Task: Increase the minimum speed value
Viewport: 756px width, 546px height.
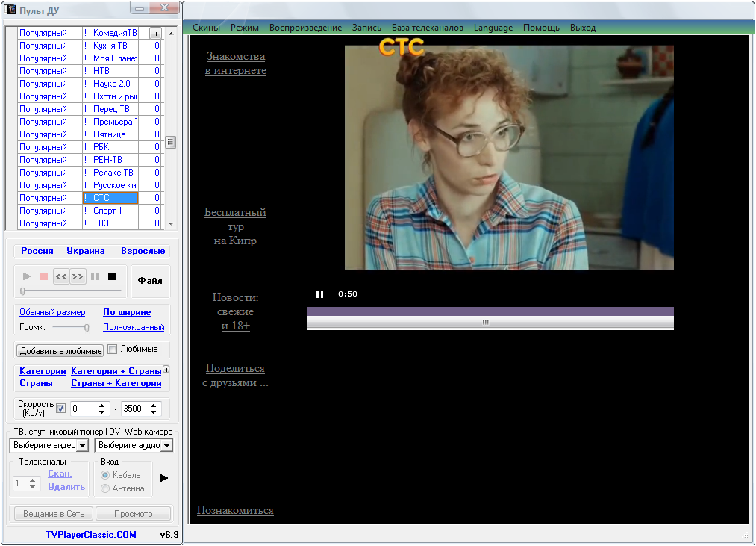Action: pyautogui.click(x=101, y=406)
